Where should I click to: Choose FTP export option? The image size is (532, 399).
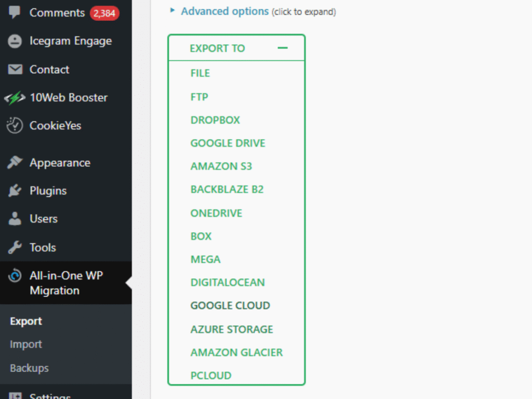click(199, 97)
